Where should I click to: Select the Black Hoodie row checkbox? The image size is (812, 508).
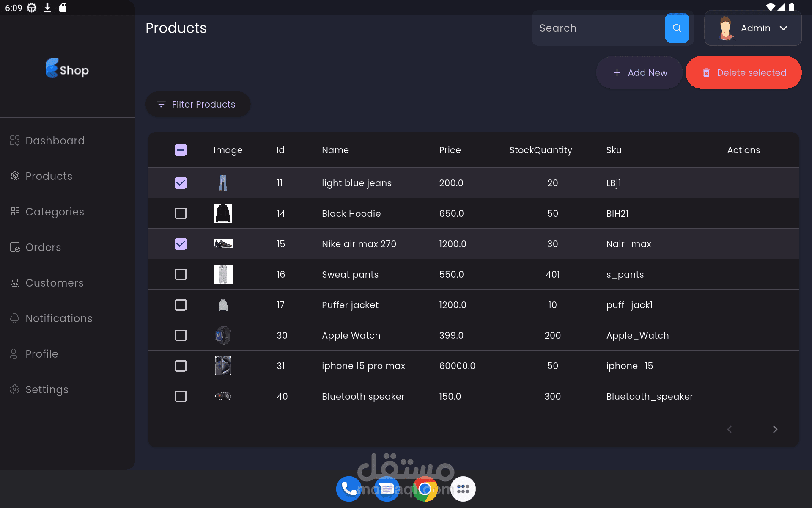point(181,213)
